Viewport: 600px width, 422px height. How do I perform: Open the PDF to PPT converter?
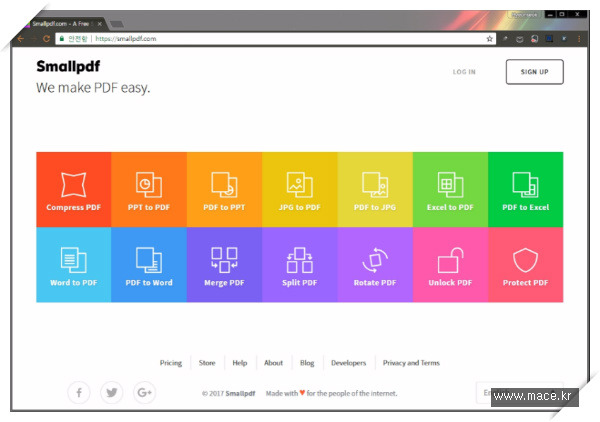coord(224,189)
